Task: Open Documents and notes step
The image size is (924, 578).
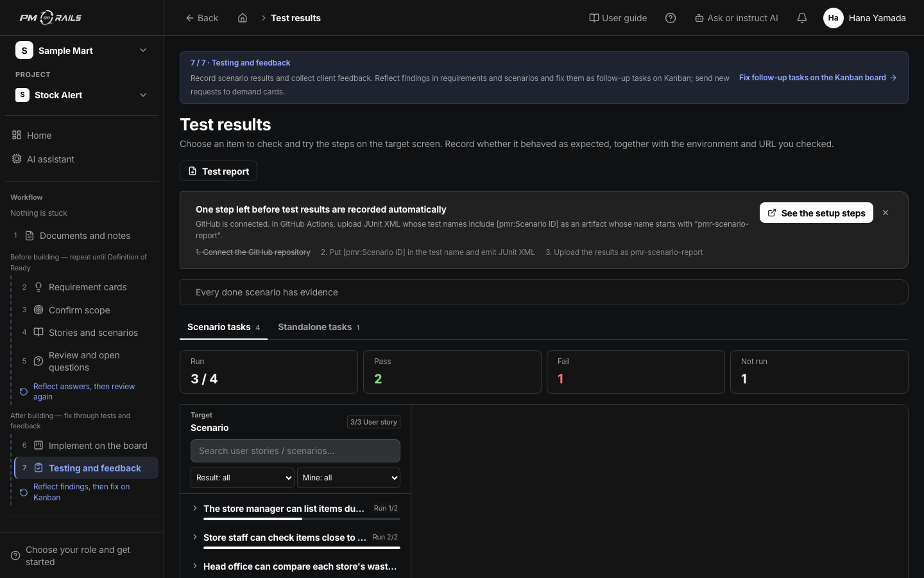Action: tap(81, 236)
